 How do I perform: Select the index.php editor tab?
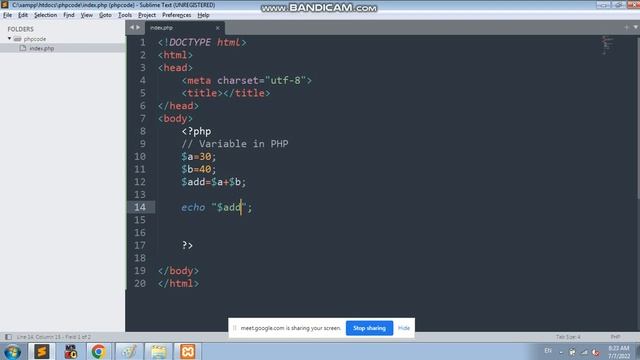pyautogui.click(x=184, y=28)
